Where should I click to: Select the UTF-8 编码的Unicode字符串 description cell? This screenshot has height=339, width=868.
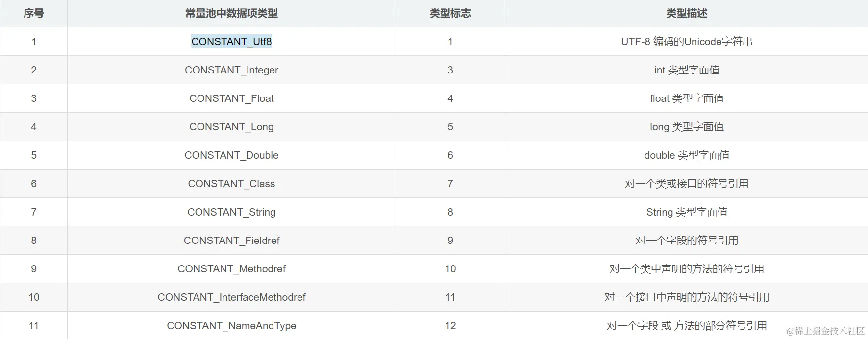coord(687,42)
